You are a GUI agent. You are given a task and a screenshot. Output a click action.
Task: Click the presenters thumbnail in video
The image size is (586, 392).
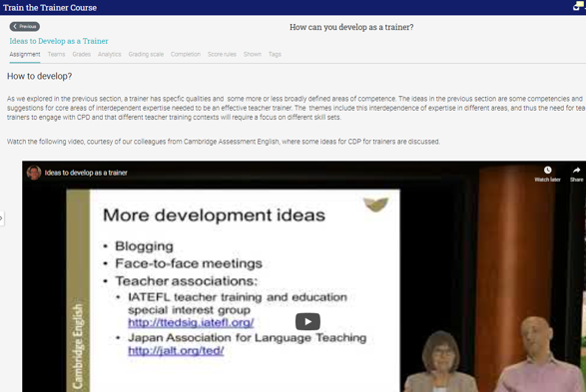[x=493, y=355]
